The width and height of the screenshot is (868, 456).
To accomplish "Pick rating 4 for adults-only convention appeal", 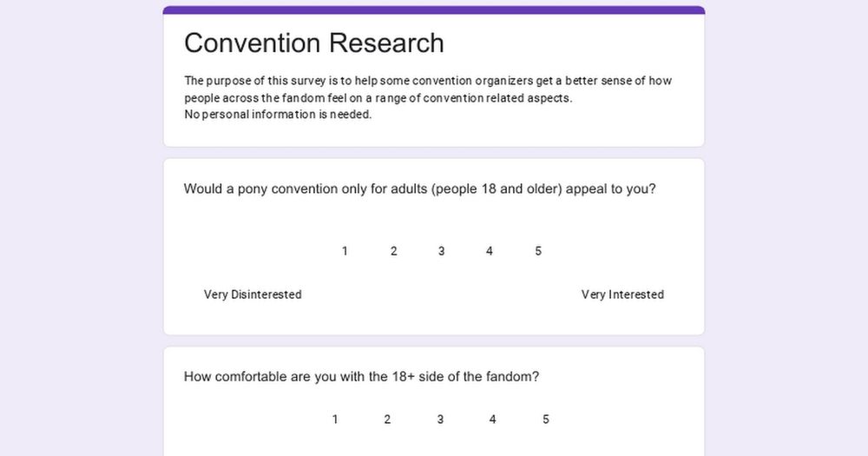I will [490, 251].
